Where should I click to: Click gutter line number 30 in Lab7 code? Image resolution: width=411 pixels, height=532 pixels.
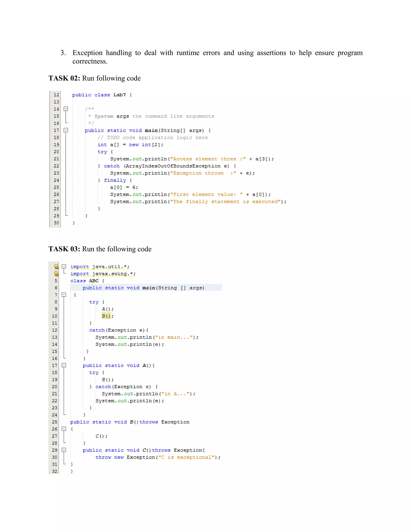[x=56, y=223]
